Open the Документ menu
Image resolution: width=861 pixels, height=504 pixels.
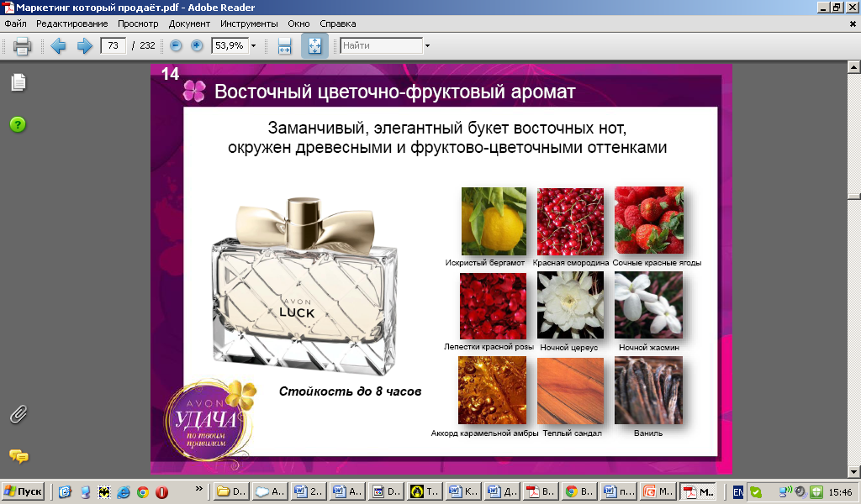click(189, 24)
